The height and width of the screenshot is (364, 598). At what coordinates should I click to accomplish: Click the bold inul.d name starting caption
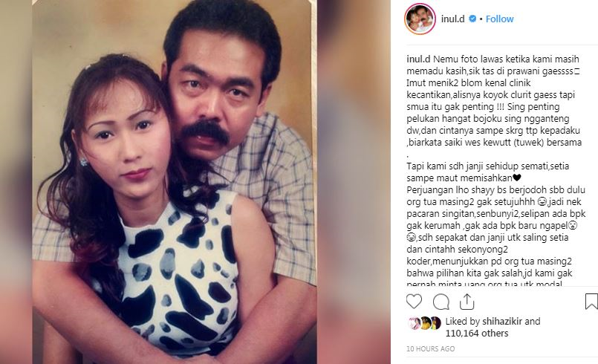pyautogui.click(x=418, y=59)
